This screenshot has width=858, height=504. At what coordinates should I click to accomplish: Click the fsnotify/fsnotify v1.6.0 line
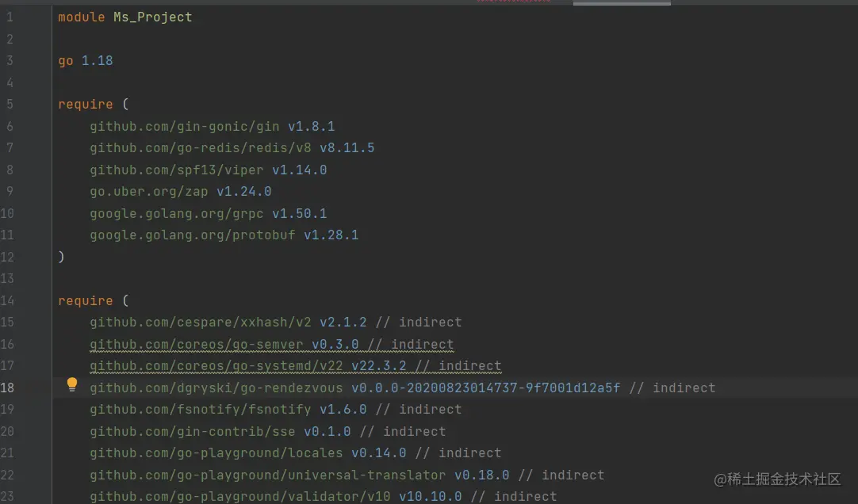click(276, 410)
